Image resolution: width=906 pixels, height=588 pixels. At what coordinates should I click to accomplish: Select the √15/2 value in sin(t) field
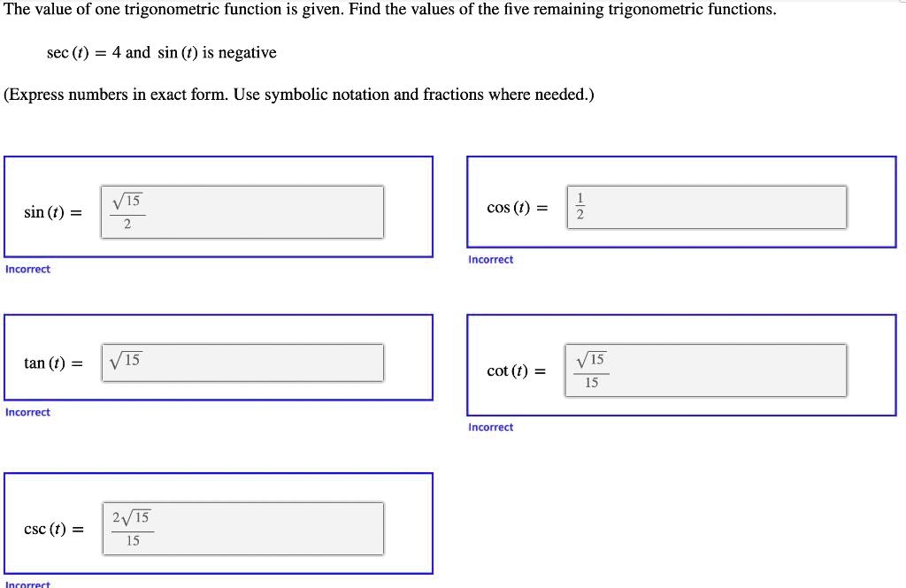click(127, 211)
